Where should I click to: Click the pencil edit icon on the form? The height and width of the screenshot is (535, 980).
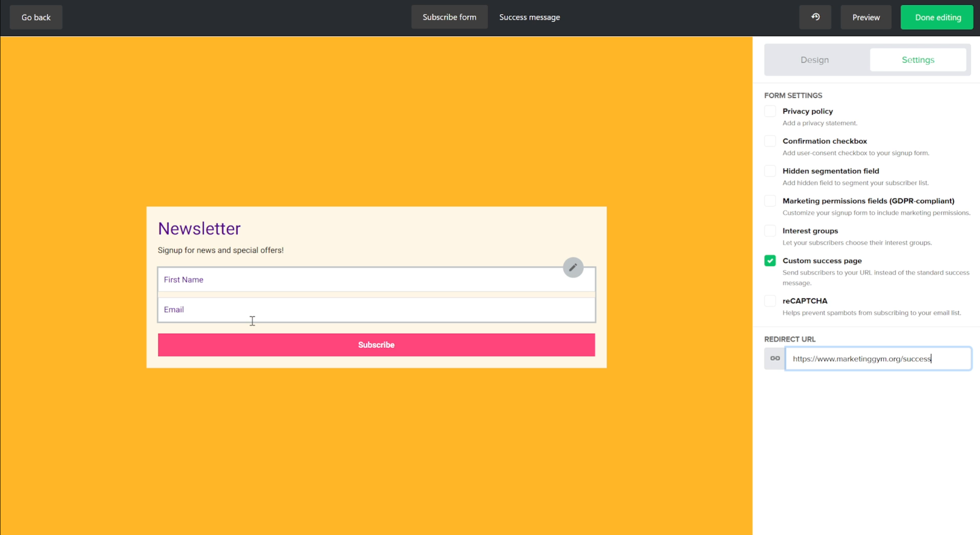(573, 267)
